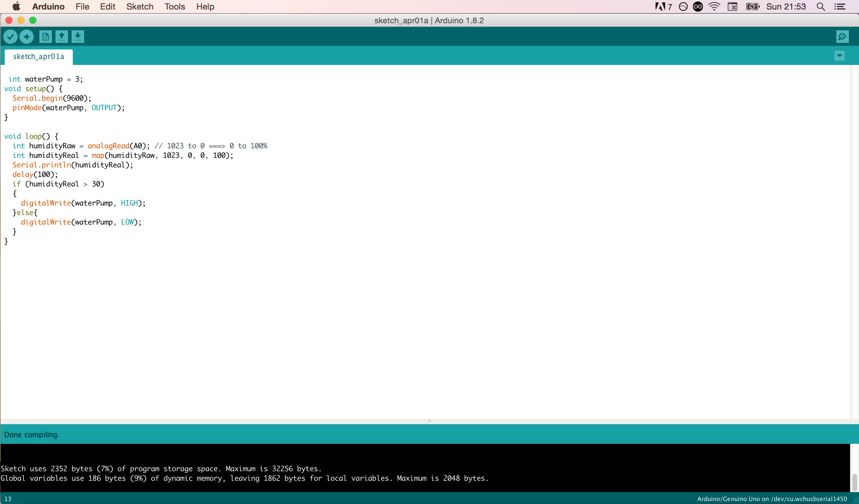Open the File menu

(x=82, y=7)
